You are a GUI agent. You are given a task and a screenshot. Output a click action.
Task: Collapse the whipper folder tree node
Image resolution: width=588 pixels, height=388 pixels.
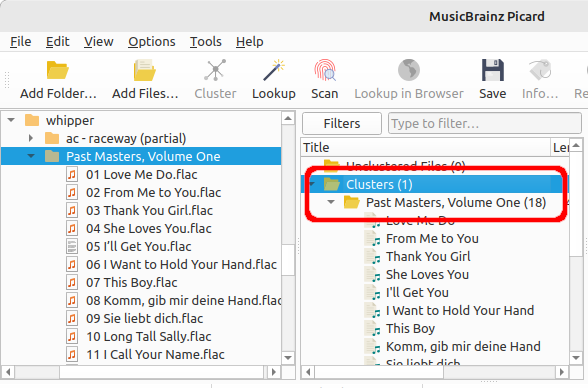11,120
